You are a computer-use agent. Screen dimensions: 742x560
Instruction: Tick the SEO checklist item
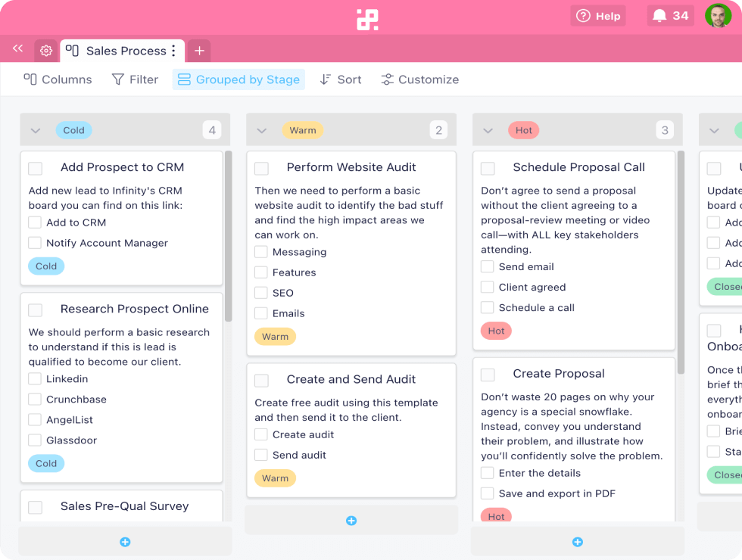point(260,293)
